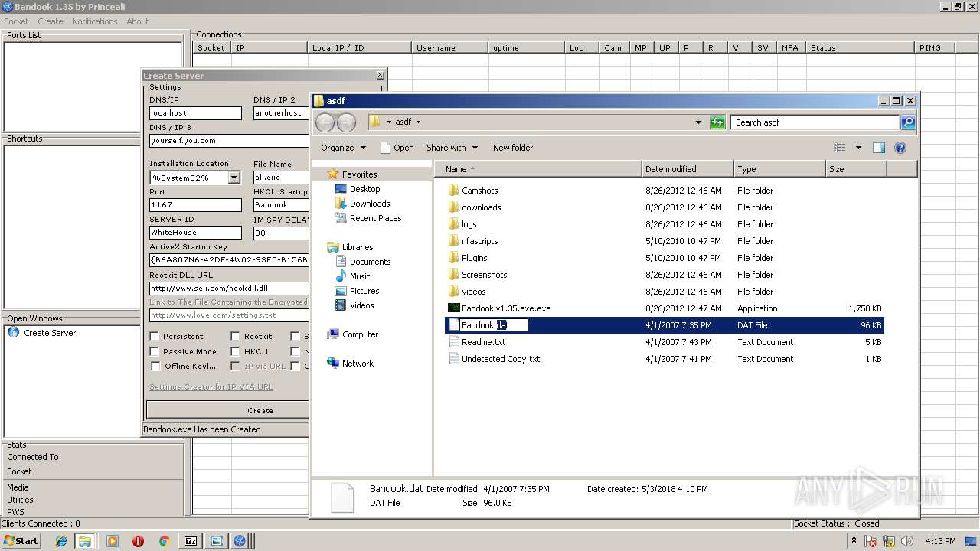Click New folder in the Explorer toolbar
Screen dimensions: 980x551
click(513, 148)
